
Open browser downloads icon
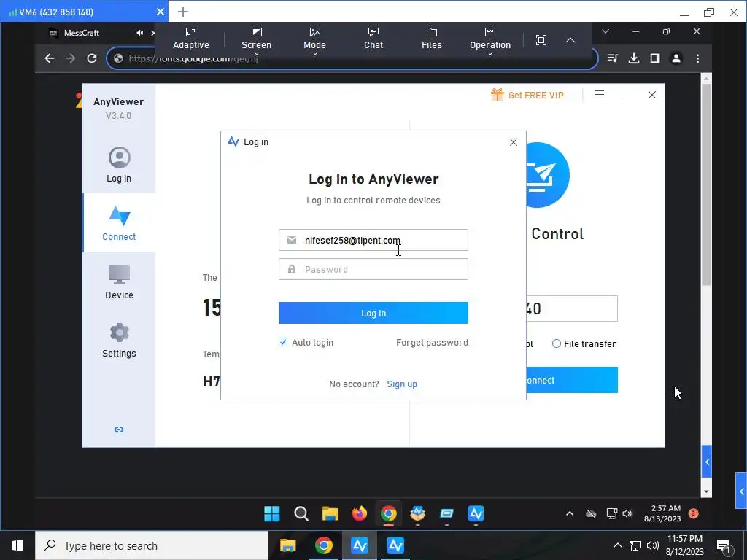634,58
